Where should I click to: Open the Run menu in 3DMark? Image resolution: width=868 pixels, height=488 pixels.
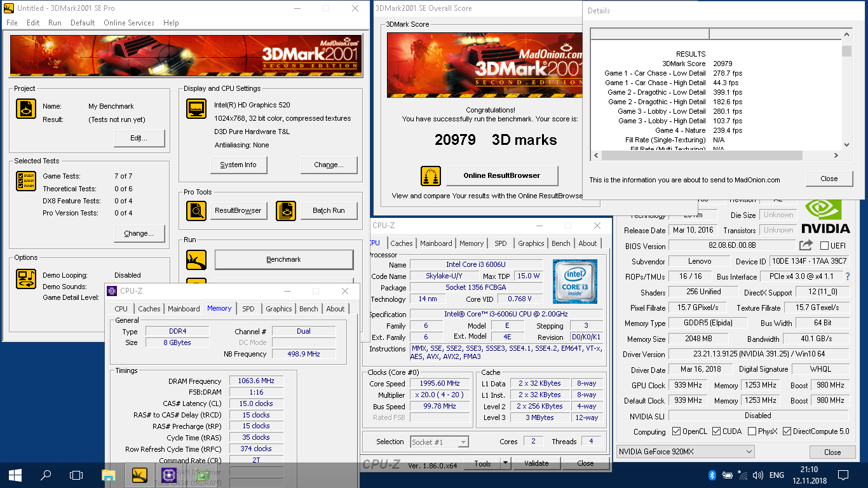55,22
